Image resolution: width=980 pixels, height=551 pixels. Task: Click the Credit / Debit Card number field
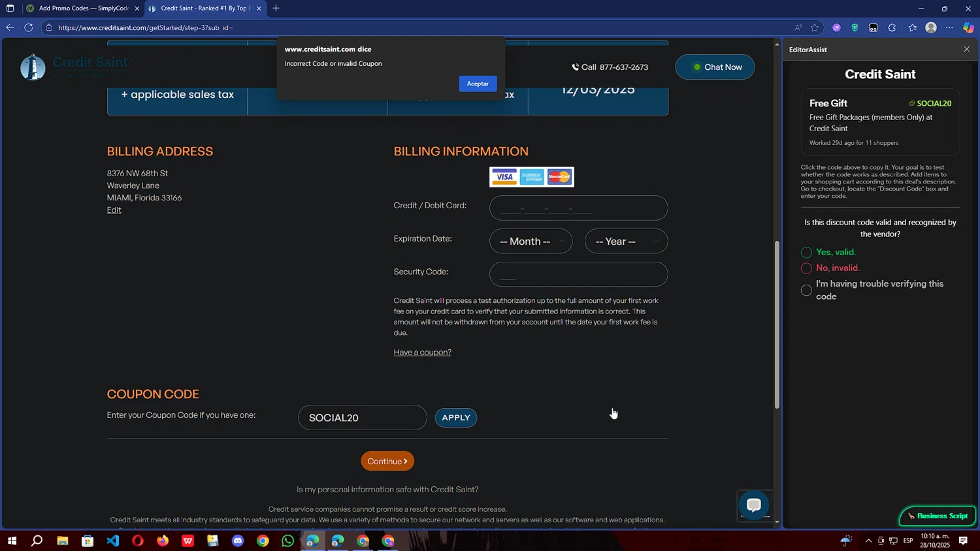(x=578, y=208)
